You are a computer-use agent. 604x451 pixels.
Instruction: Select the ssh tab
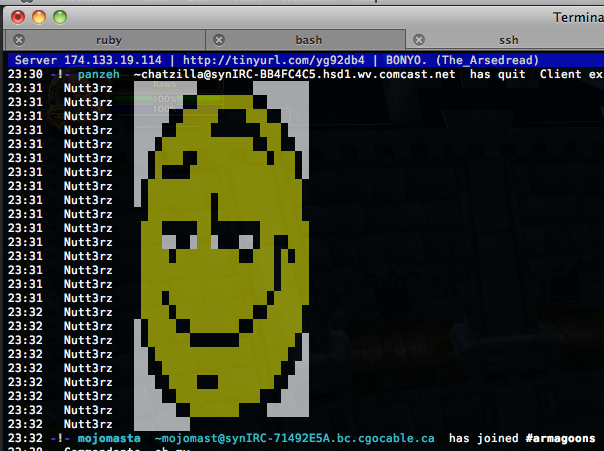(x=505, y=40)
